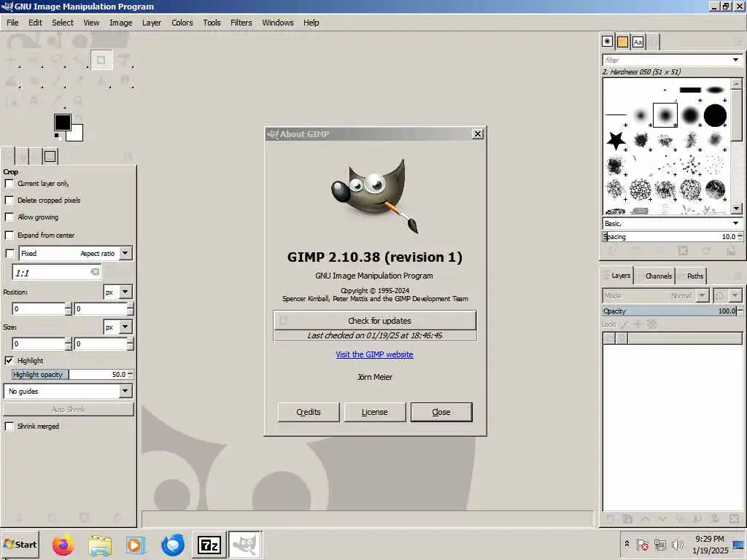Image resolution: width=747 pixels, height=560 pixels.
Task: Pick the Hardness 075 brush right of the selected one
Action: [x=690, y=115]
